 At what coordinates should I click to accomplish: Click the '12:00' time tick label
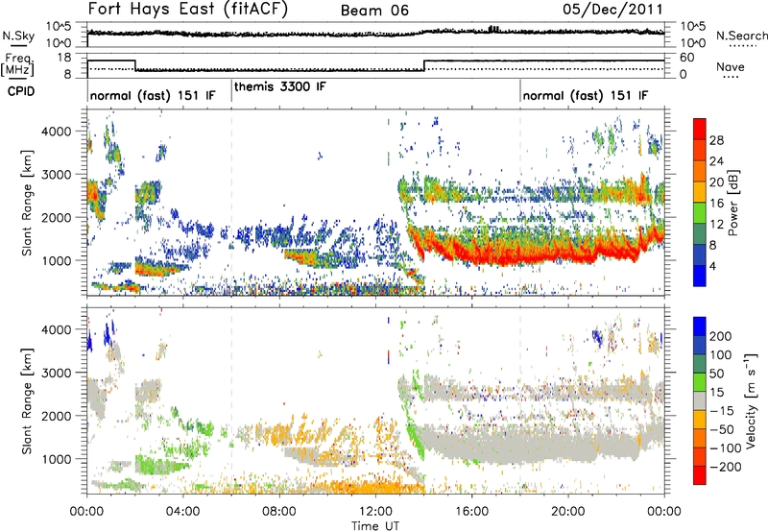point(375,512)
